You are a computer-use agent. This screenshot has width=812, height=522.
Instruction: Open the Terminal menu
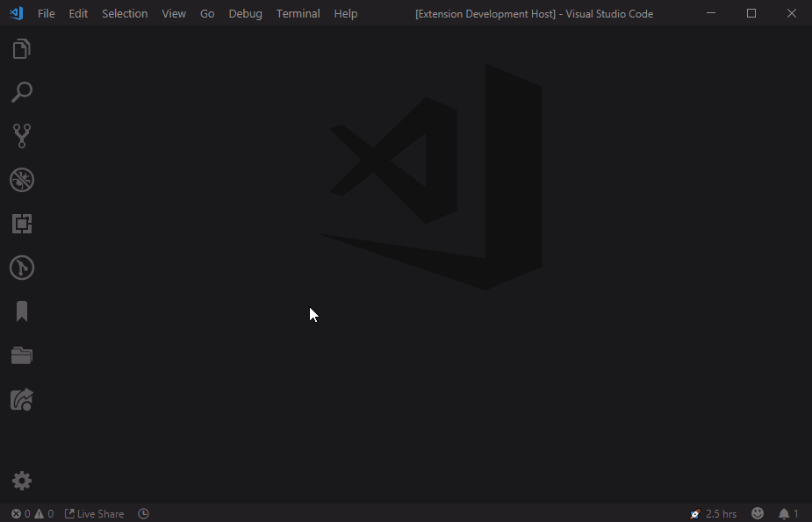298,13
